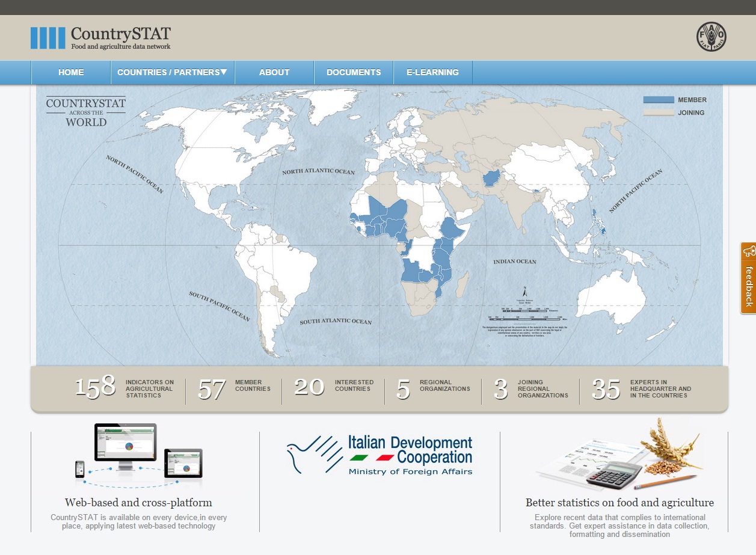Click the HOME navigation link
This screenshot has width=756, height=555.
point(71,72)
